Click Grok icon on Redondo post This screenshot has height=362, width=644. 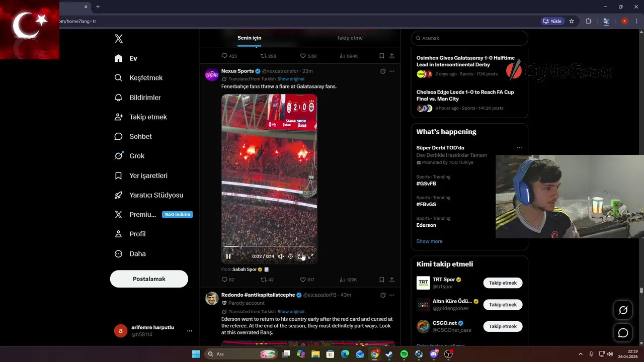(x=383, y=295)
